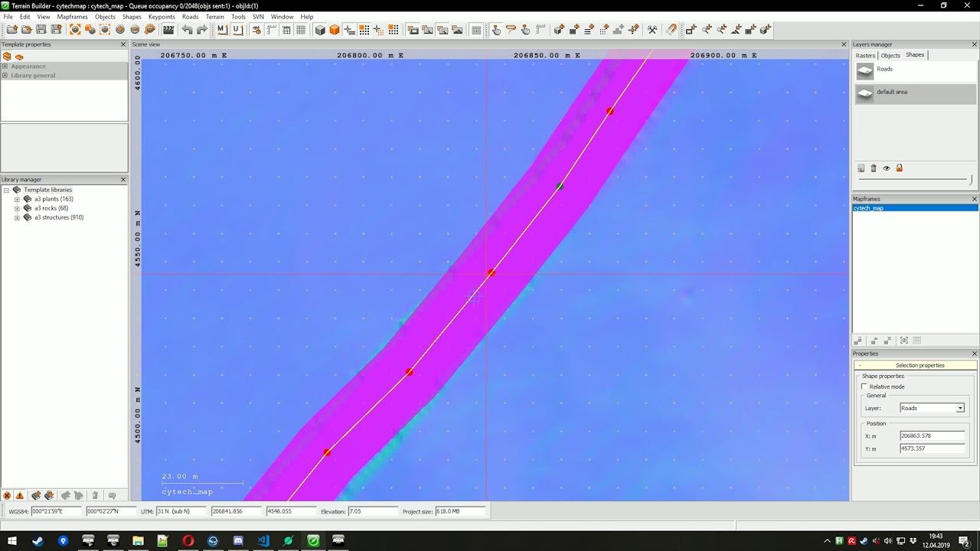
Task: Click the M mode toolbar icon
Action: click(x=222, y=30)
